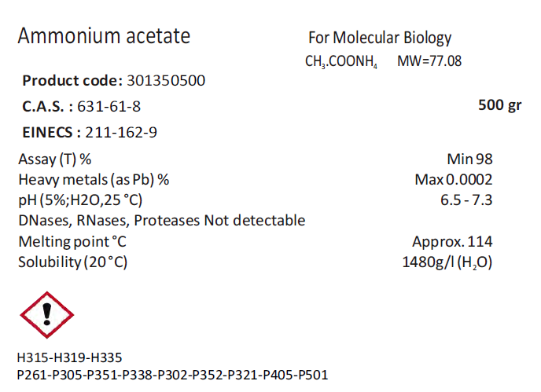This screenshot has height=392, width=541.
Task: Click the For Molecular Biology heading
Action: (x=380, y=38)
